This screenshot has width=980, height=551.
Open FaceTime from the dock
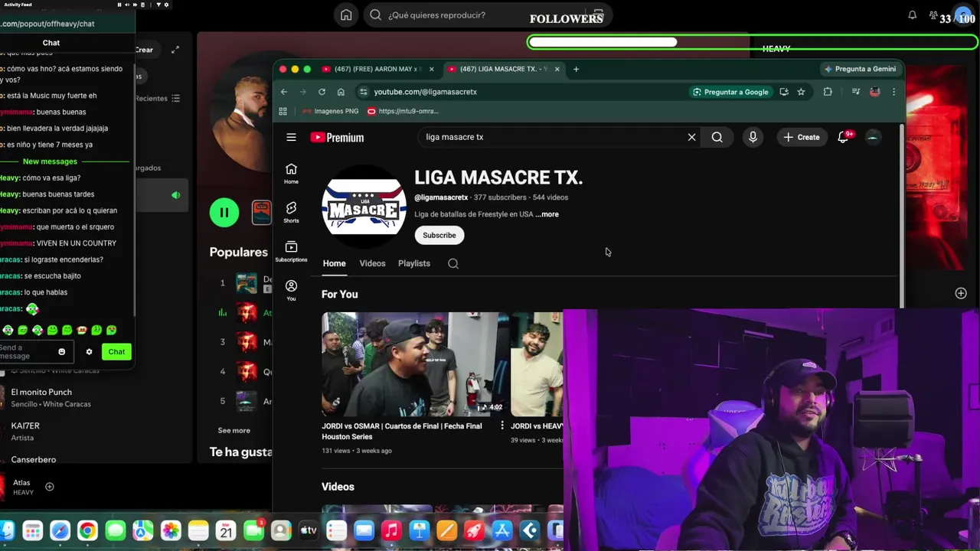[x=253, y=530]
